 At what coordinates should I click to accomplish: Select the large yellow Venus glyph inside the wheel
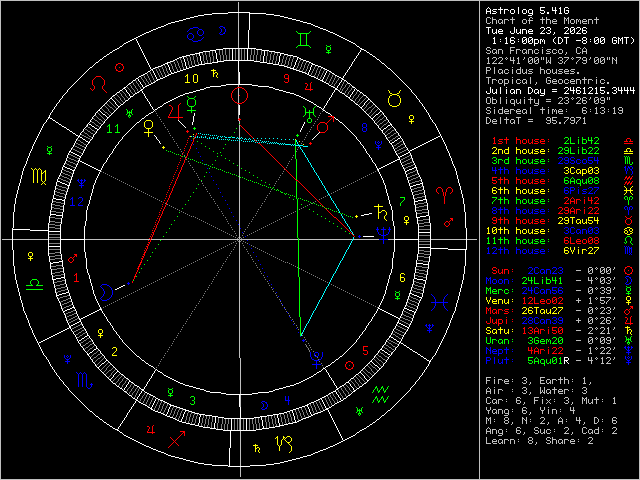pos(149,128)
